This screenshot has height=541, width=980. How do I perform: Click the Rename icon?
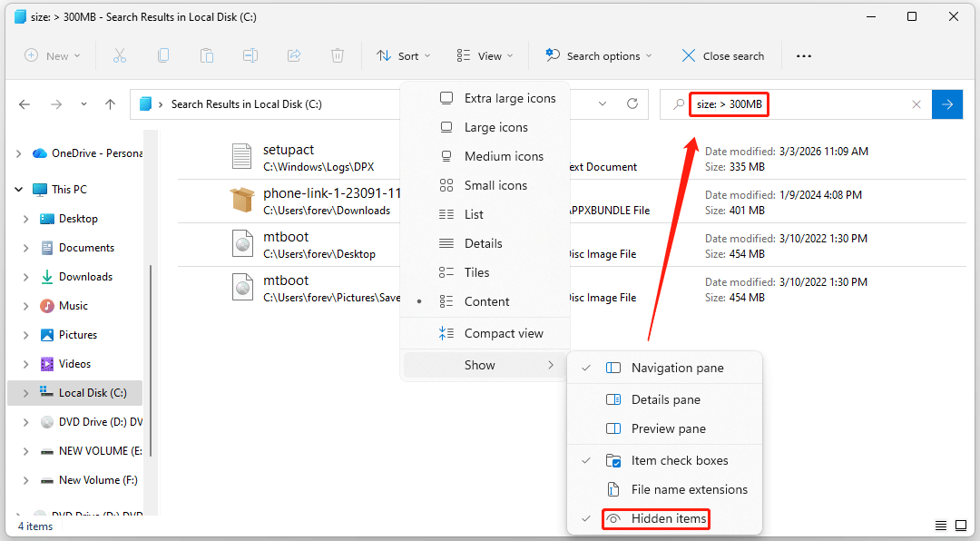[250, 55]
